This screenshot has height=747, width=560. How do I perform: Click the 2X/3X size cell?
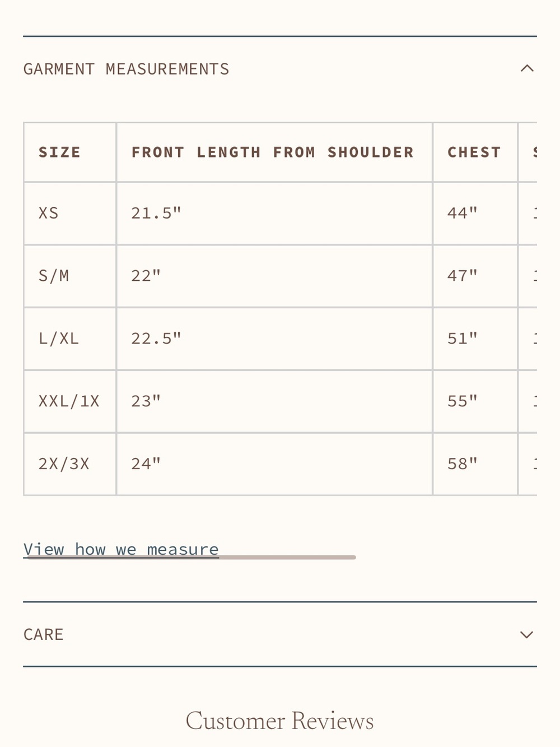point(70,464)
